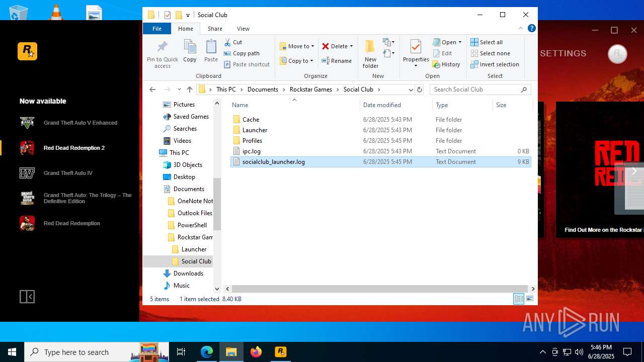
Task: Sort by Type column header
Action: (462, 105)
